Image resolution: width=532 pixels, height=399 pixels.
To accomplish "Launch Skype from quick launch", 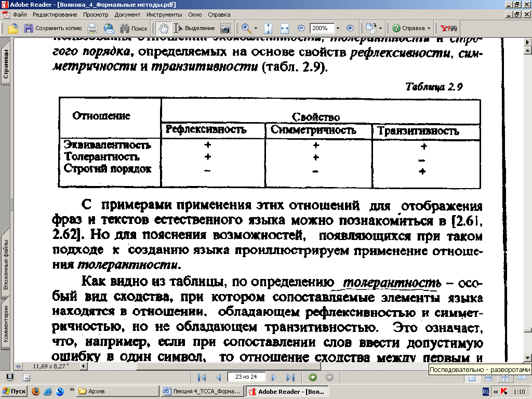I will pos(60,391).
